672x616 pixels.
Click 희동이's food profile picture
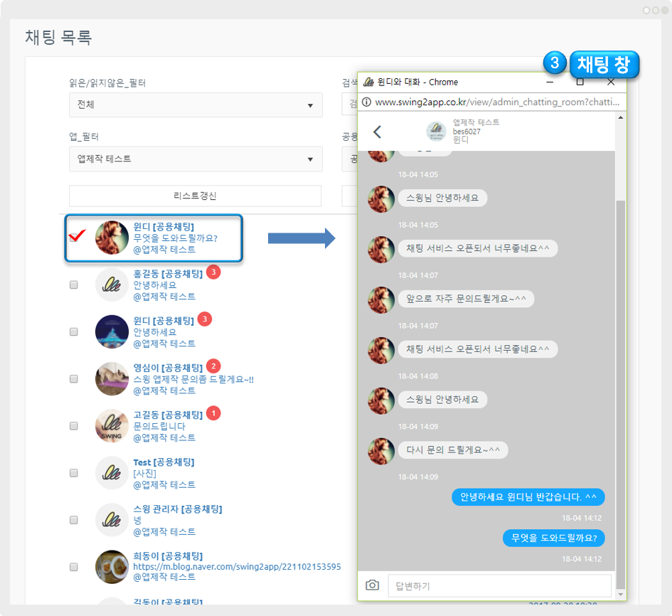(112, 567)
